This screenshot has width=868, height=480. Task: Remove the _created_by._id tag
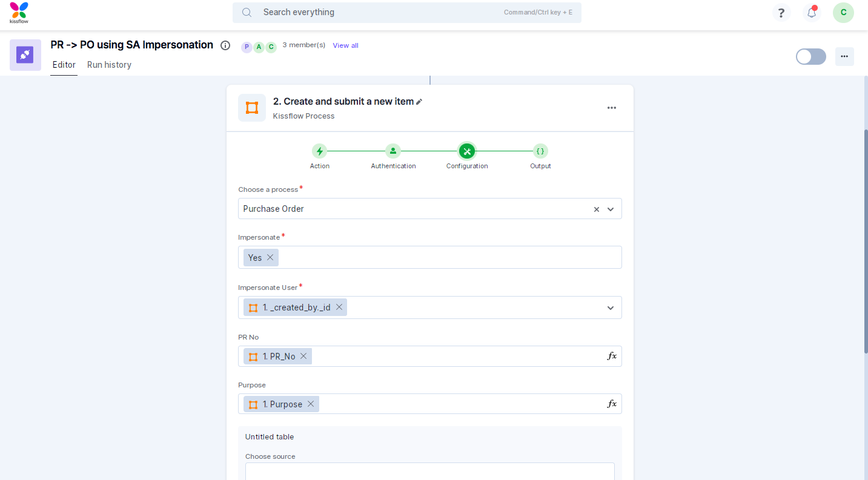point(339,307)
